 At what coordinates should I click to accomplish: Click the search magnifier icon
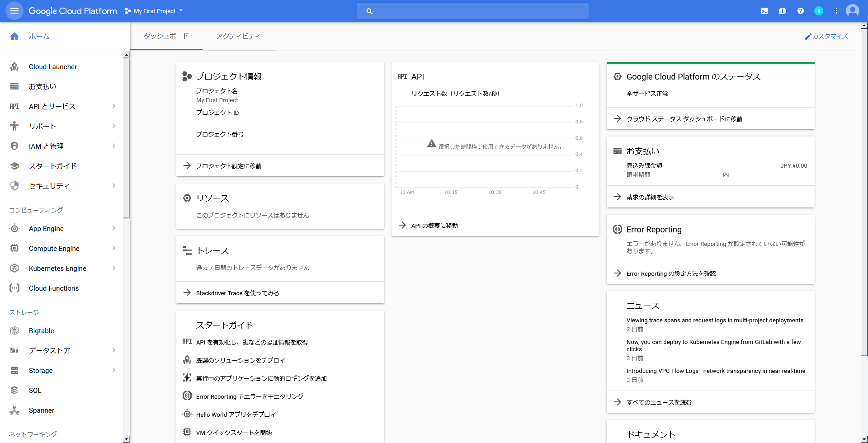click(x=369, y=11)
